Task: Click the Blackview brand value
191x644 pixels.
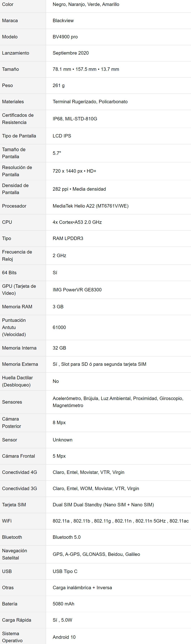Action: [x=63, y=21]
